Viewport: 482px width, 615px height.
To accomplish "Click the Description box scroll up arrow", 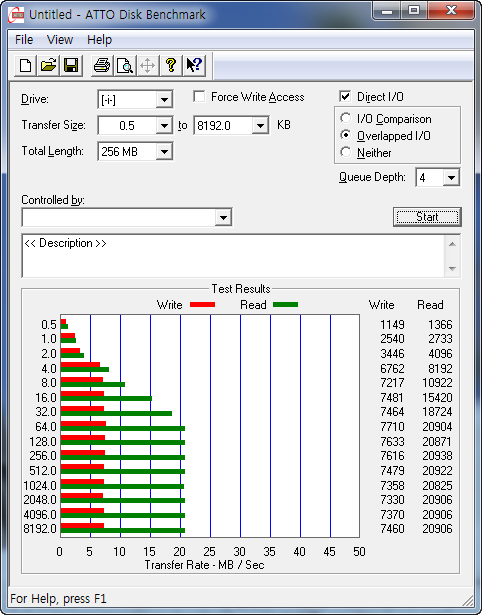I will click(452, 244).
